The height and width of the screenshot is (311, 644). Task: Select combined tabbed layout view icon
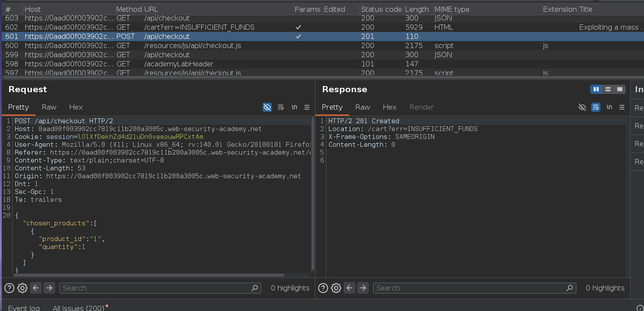pyautogui.click(x=620, y=89)
